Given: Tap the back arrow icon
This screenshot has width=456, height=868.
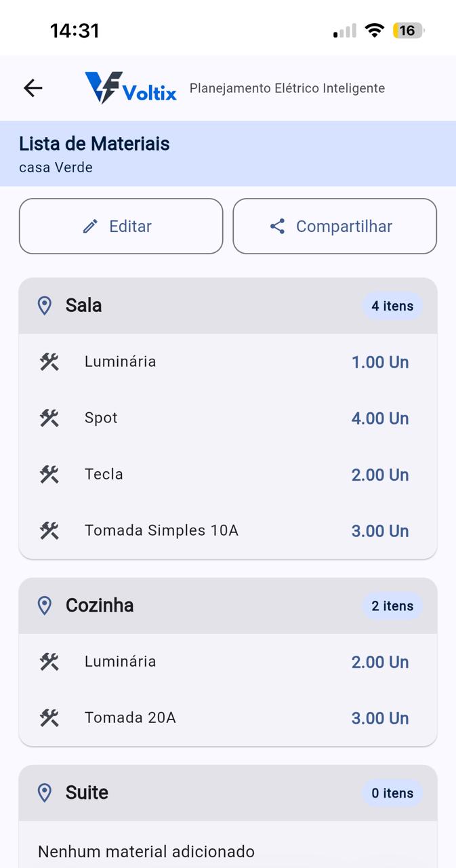Looking at the screenshot, I should pyautogui.click(x=32, y=88).
